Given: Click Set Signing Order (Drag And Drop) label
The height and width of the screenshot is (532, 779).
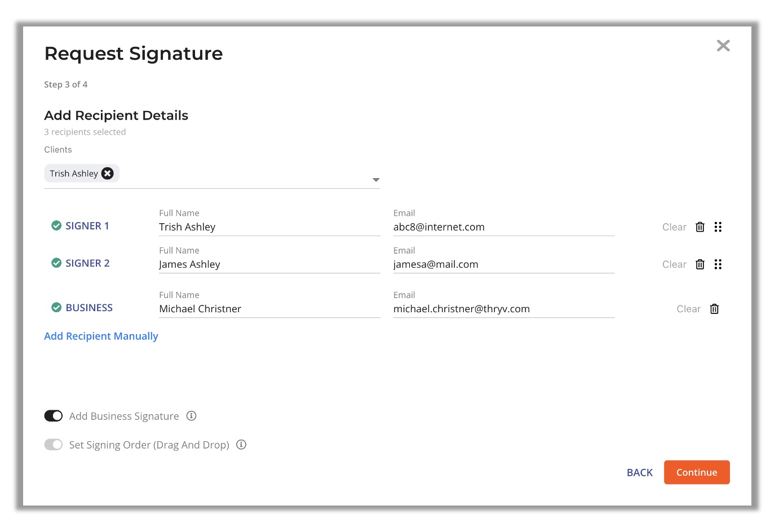Looking at the screenshot, I should point(149,445).
